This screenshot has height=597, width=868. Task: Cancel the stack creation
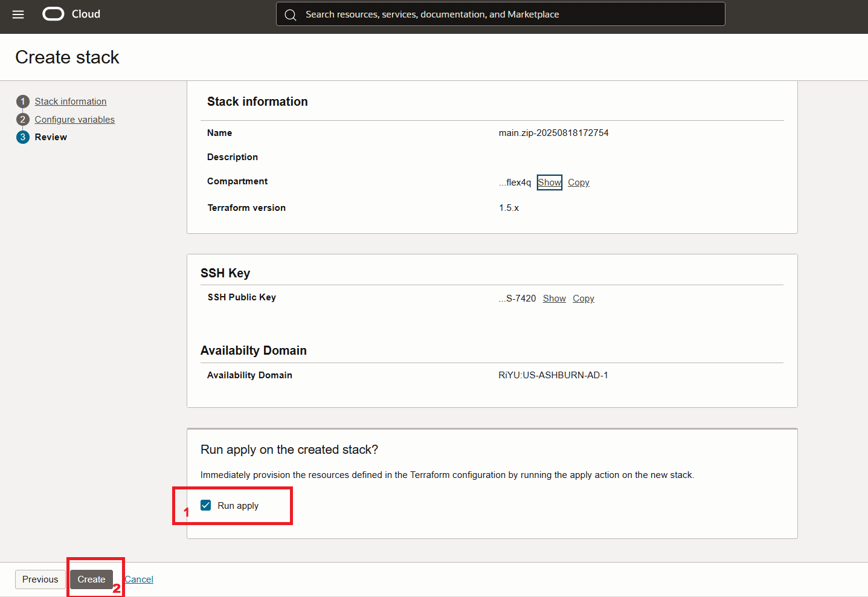click(139, 579)
